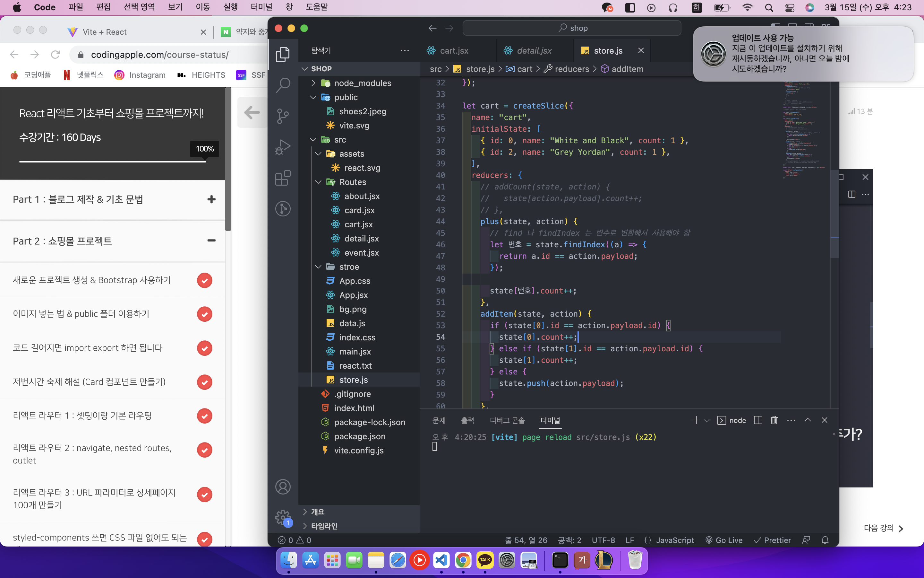The width and height of the screenshot is (924, 578).
Task: Open the Git Graph activity bar icon
Action: point(283,209)
